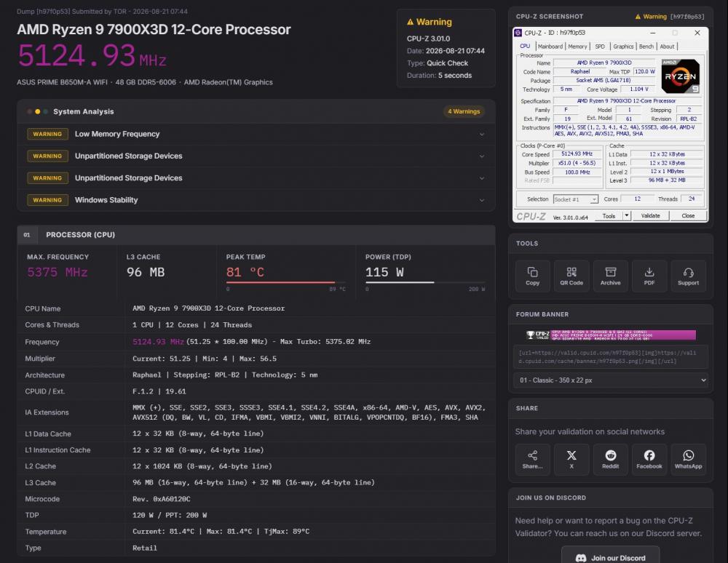Switch to the Memory tab in CPU-Z
Image resolution: width=728 pixels, height=563 pixels.
pos(577,47)
